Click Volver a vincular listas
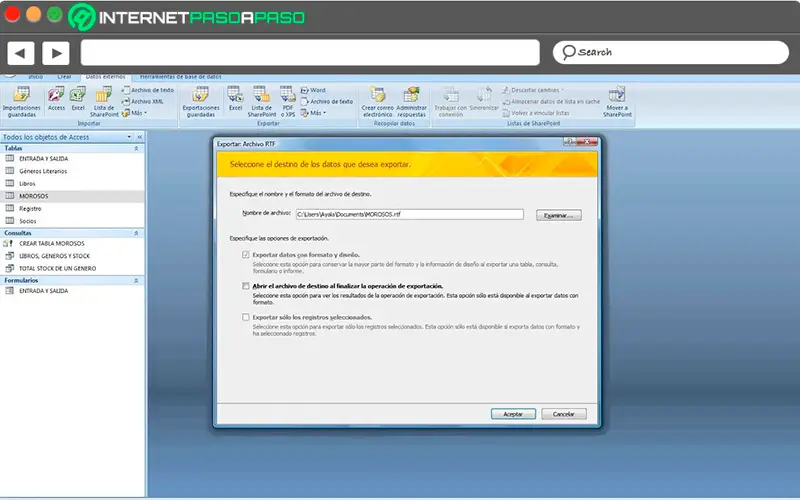 [536, 113]
